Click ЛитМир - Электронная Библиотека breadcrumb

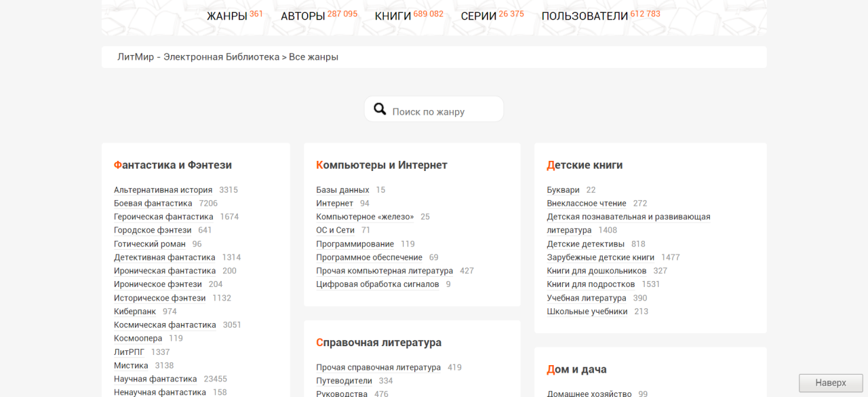tap(198, 57)
